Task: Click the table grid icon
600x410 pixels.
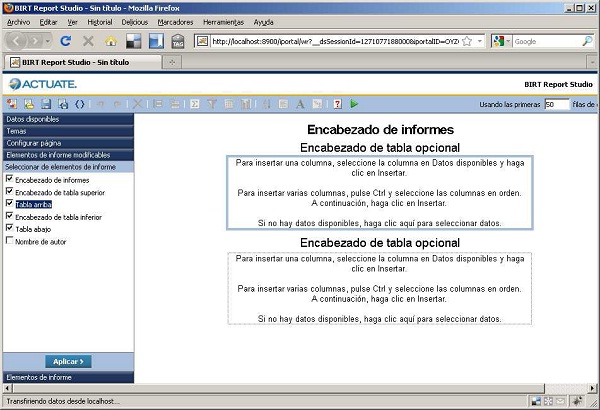Action: pyautogui.click(x=229, y=104)
